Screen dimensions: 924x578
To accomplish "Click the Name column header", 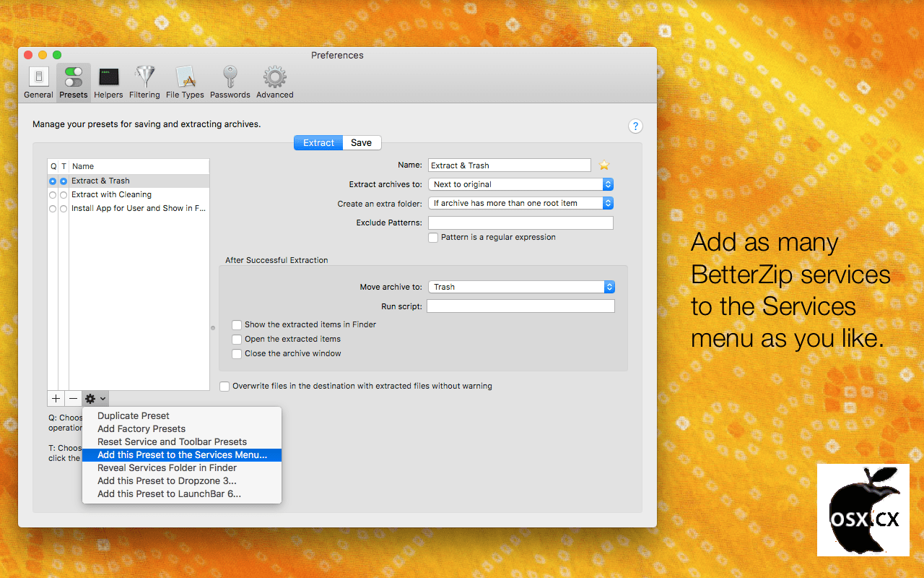I will click(x=139, y=166).
